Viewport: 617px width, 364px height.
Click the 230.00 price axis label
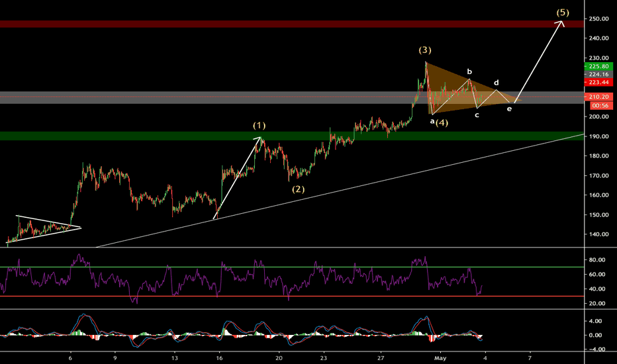click(599, 58)
